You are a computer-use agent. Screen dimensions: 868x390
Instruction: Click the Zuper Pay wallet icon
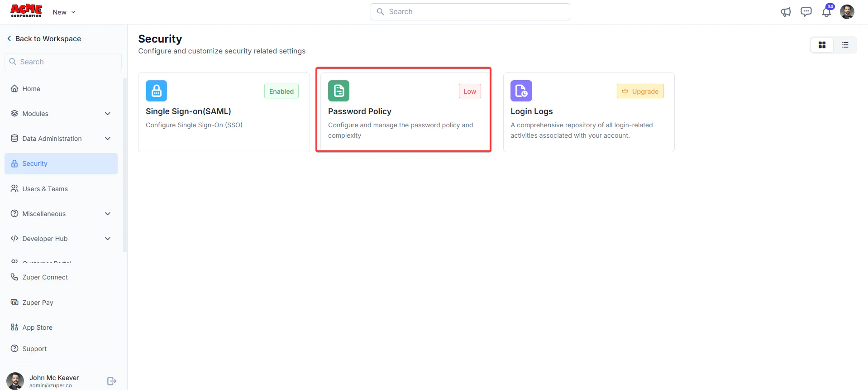14,302
